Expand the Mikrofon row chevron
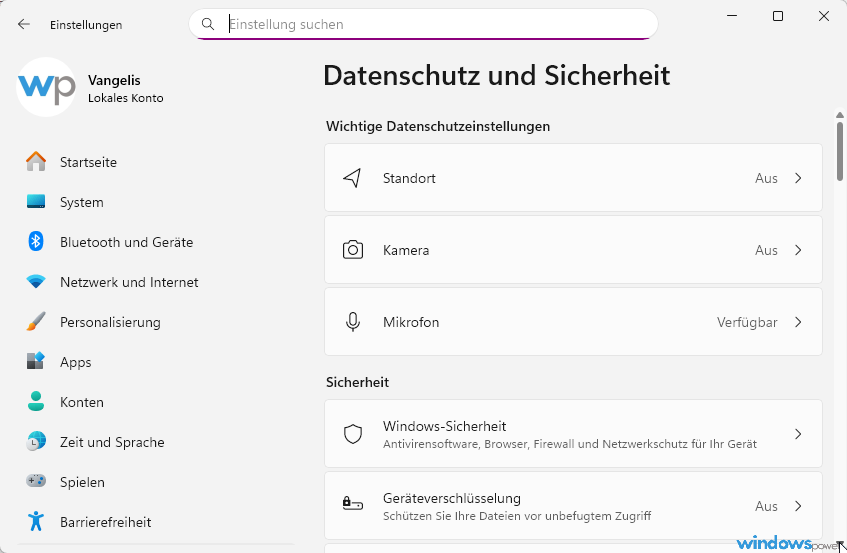 pos(798,322)
